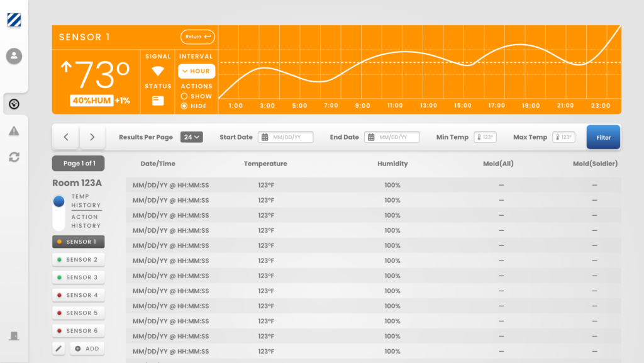Click the signal strength wifi icon
Screen dimensions: 644x363
click(158, 71)
